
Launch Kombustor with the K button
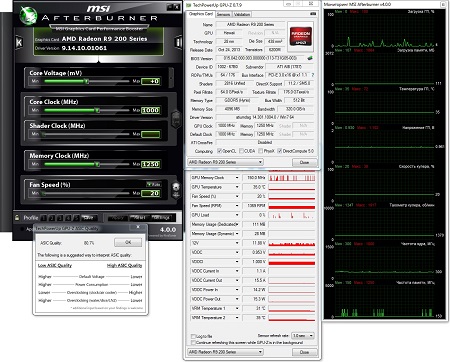pos(19,43)
